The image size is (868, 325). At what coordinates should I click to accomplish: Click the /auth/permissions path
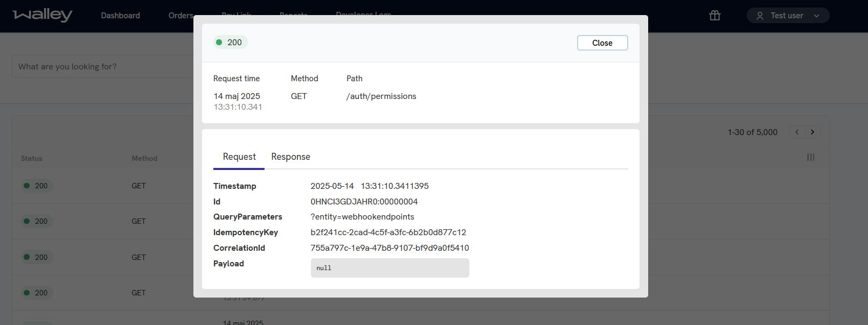[381, 96]
